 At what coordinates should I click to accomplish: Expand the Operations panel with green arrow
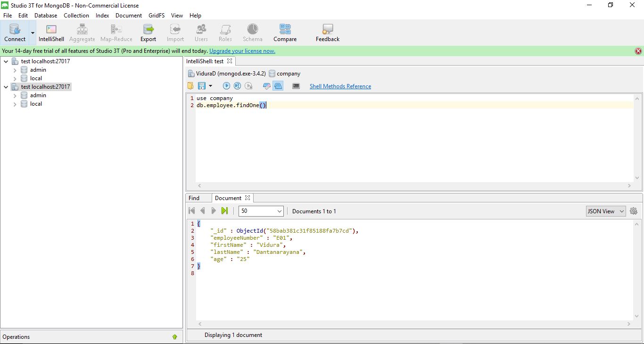[175, 337]
